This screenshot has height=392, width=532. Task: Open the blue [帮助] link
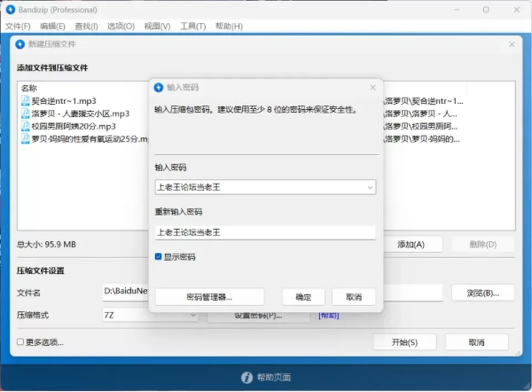tap(329, 315)
